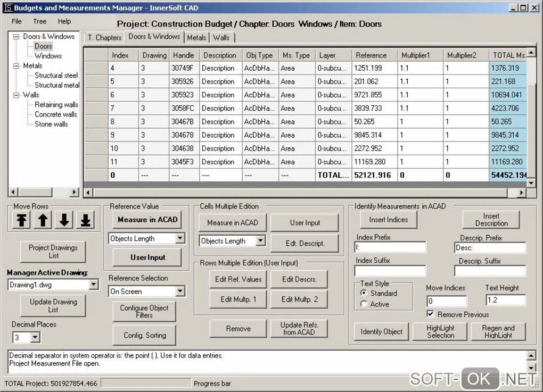Open the Decimal Places dropdown
The width and height of the screenshot is (543, 392).
coord(35,337)
